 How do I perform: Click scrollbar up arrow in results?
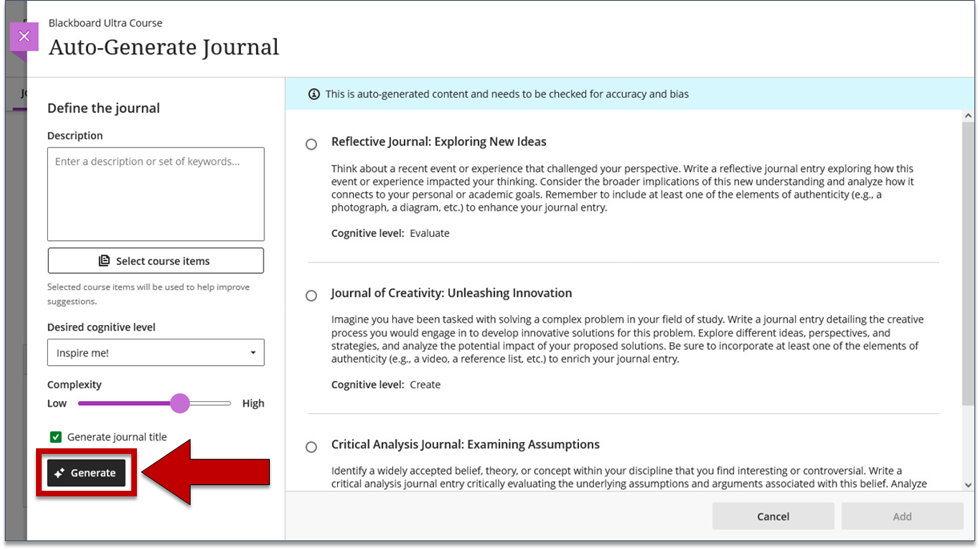click(x=969, y=117)
